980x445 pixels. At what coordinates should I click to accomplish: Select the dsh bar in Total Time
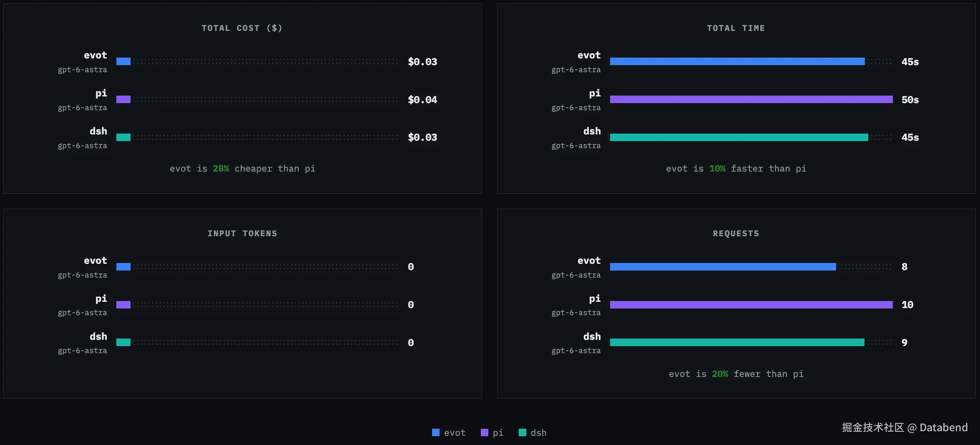[739, 137]
